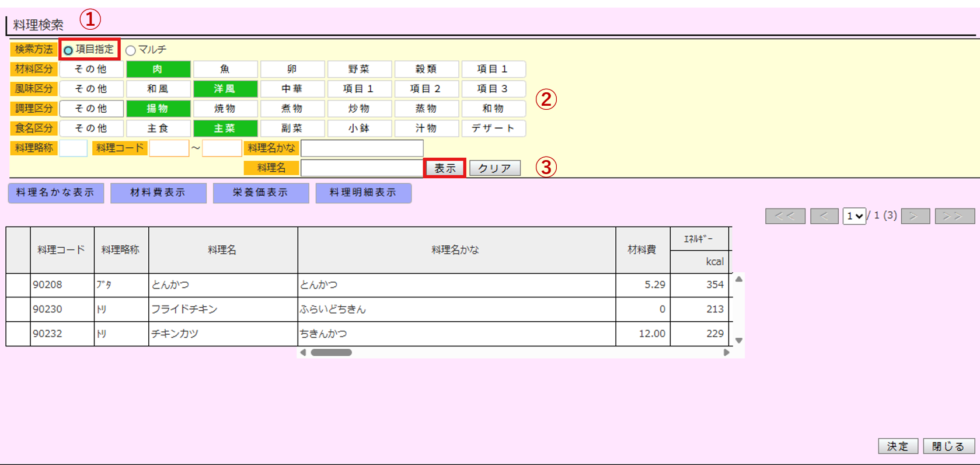Toggle the 魚 ingredient category button
This screenshot has height=465, width=980.
click(225, 69)
